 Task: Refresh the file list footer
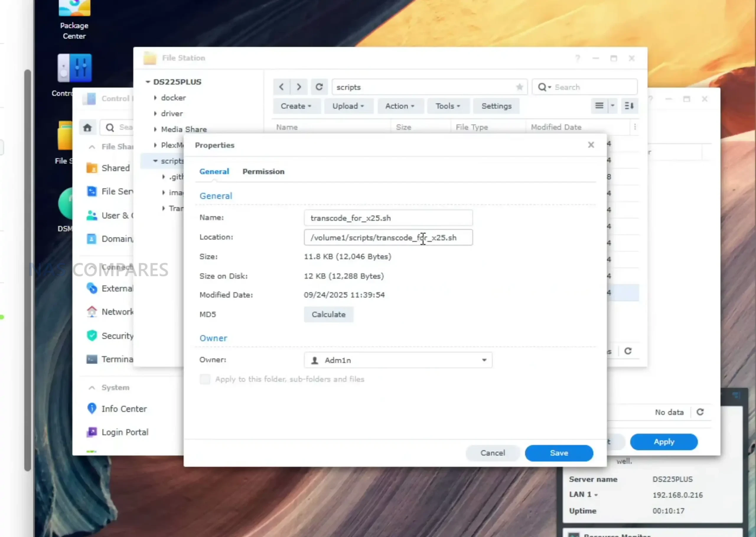[628, 351]
